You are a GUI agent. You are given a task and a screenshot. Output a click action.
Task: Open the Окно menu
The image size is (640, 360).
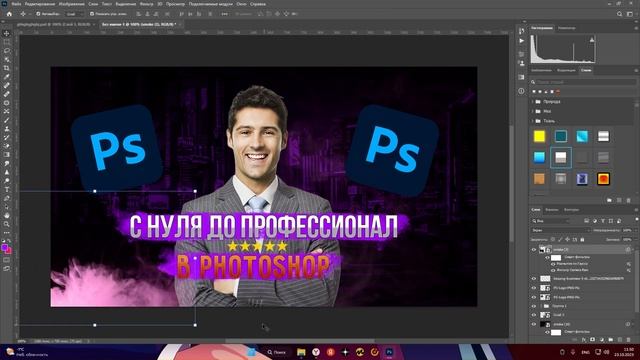[241, 4]
